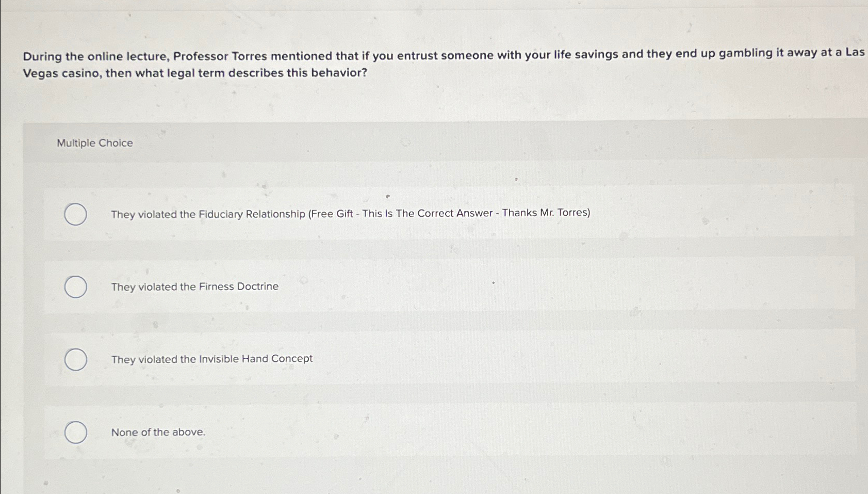Image resolution: width=868 pixels, height=494 pixels.
Task: Choose the fourth answer option row
Action: [x=449, y=433]
